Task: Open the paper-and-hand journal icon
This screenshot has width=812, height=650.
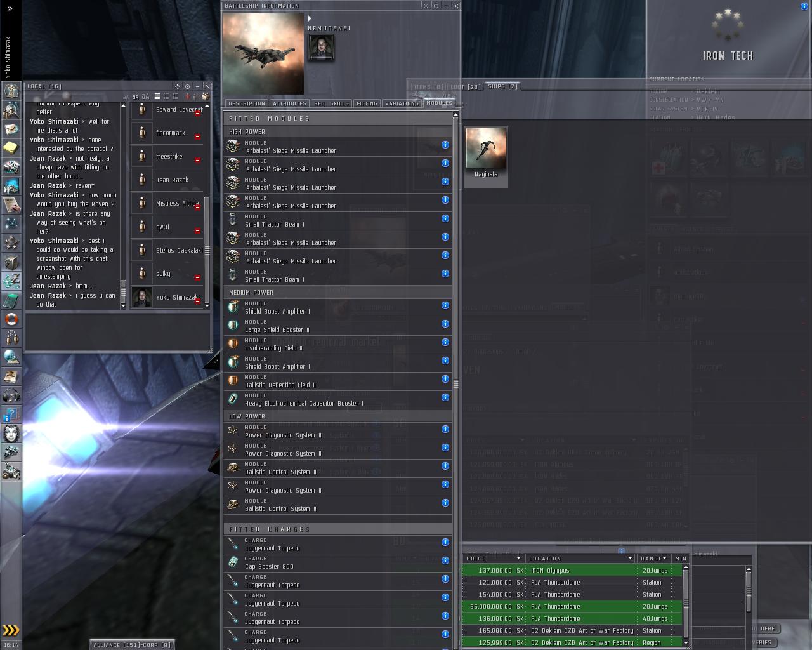Action: click(x=11, y=205)
